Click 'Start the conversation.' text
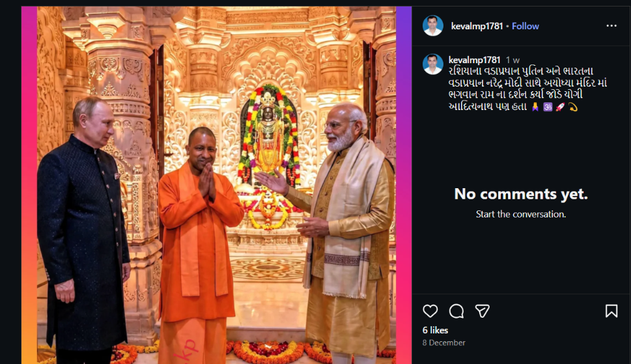This screenshot has width=631, height=364. point(521,214)
